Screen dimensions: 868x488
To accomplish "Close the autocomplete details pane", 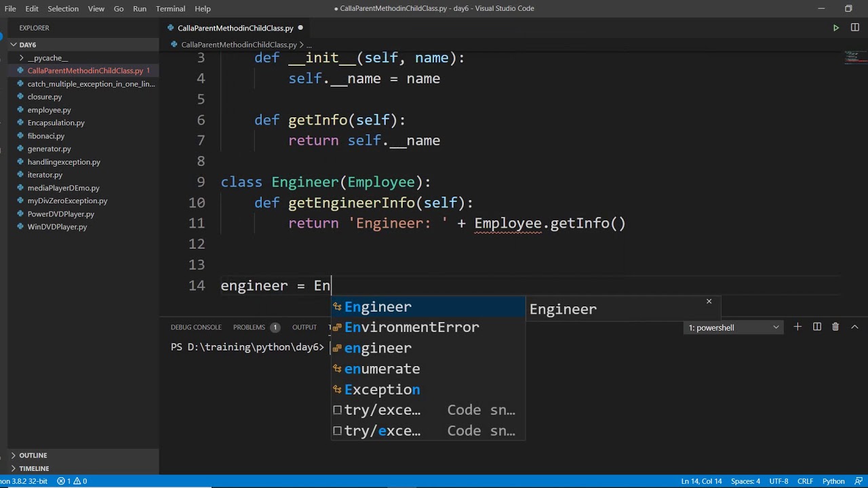I will coord(709,302).
